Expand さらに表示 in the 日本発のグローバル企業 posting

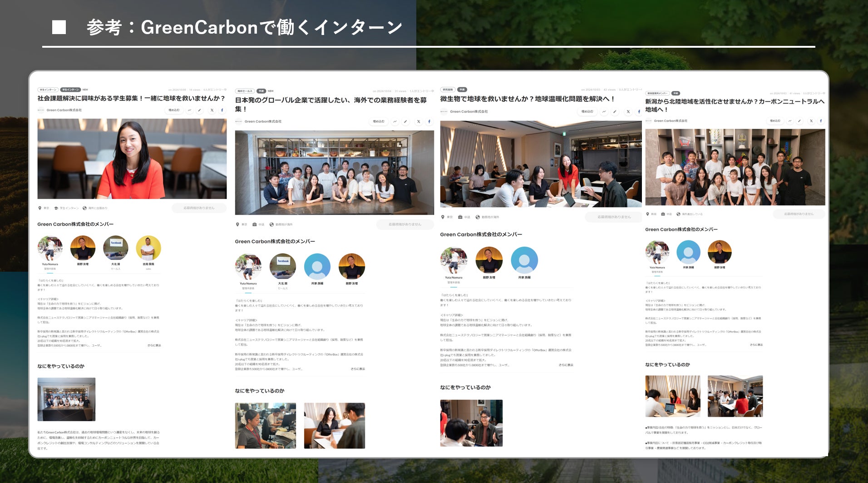[x=358, y=369]
